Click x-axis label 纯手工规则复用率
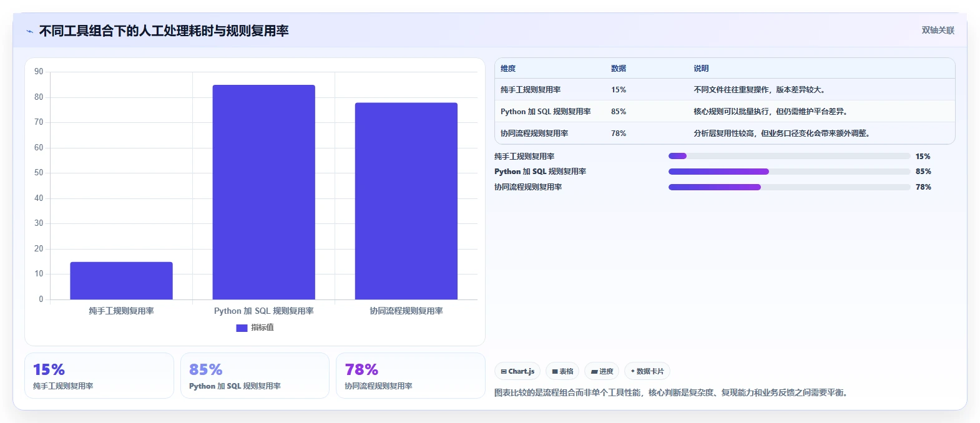 click(121, 311)
